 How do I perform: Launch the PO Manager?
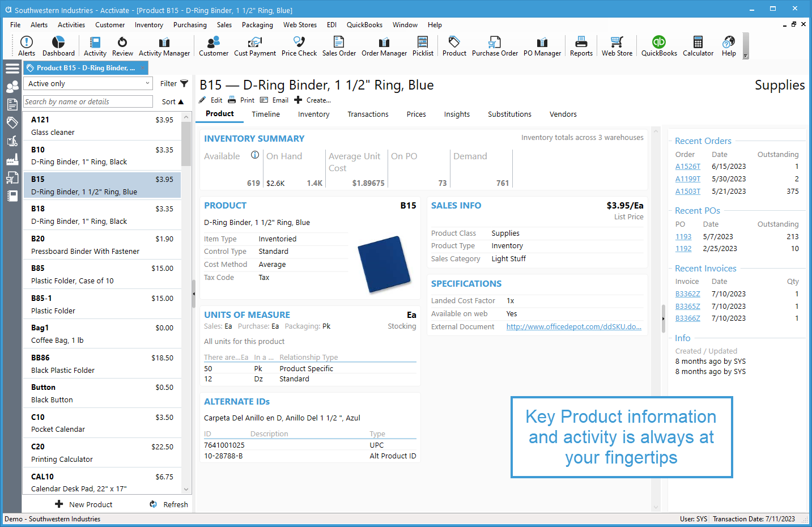(x=542, y=45)
